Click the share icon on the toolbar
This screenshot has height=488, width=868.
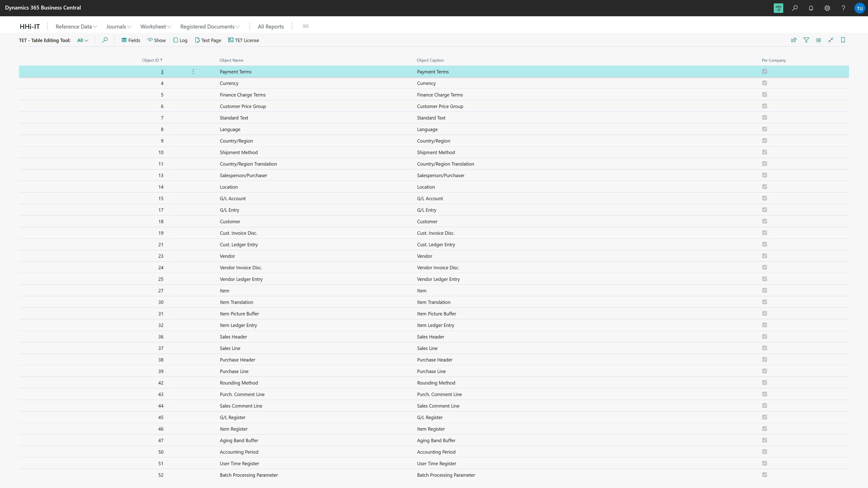click(x=794, y=40)
